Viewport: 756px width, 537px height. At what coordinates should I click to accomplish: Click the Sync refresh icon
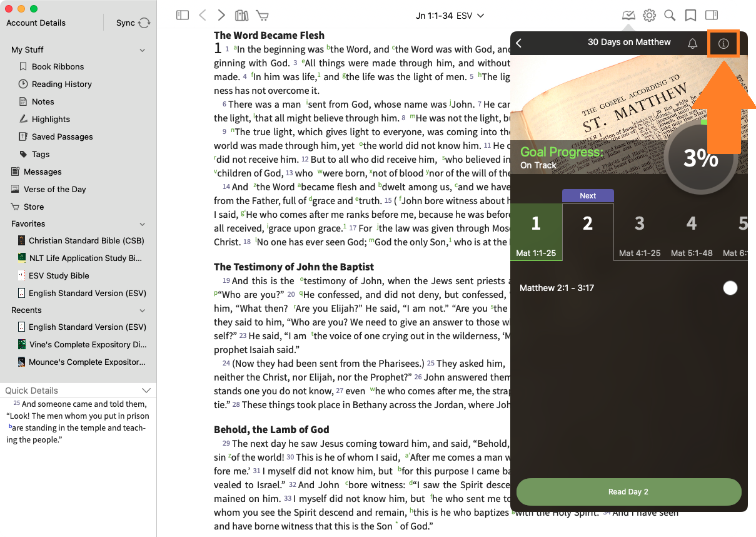[144, 23]
